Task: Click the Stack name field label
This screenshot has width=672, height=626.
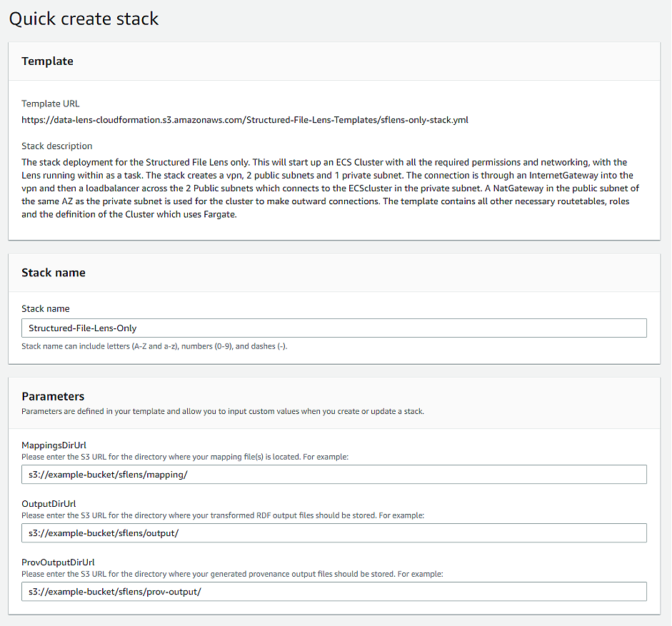Action: [x=46, y=308]
